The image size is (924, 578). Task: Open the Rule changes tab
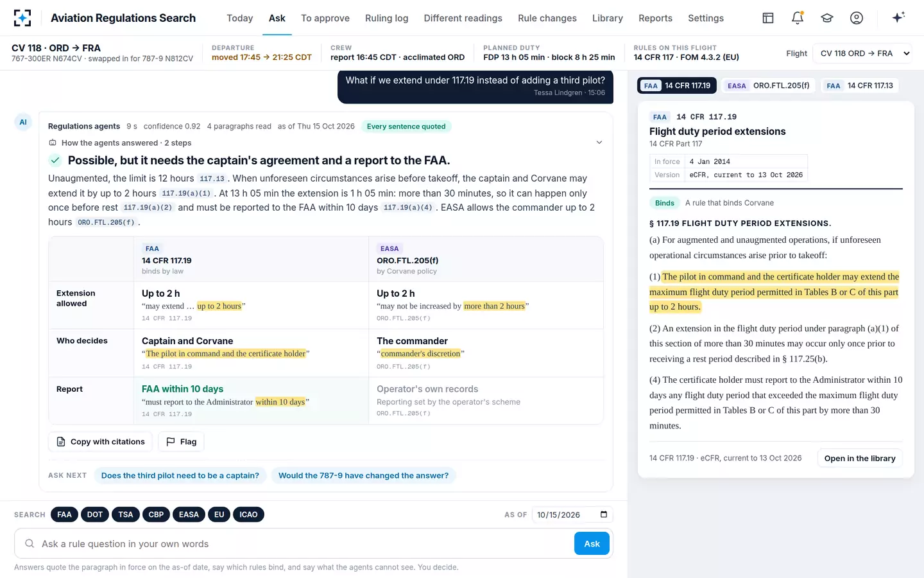[x=547, y=18]
